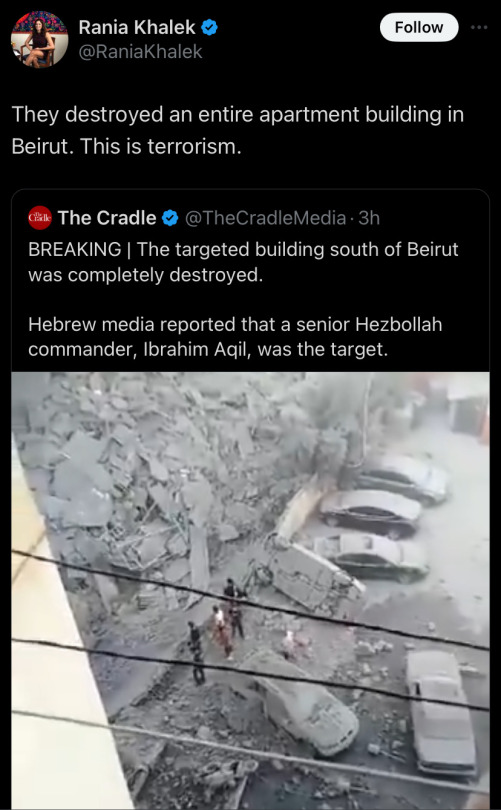Open the @RaniaKhalek handle link

[x=140, y=52]
